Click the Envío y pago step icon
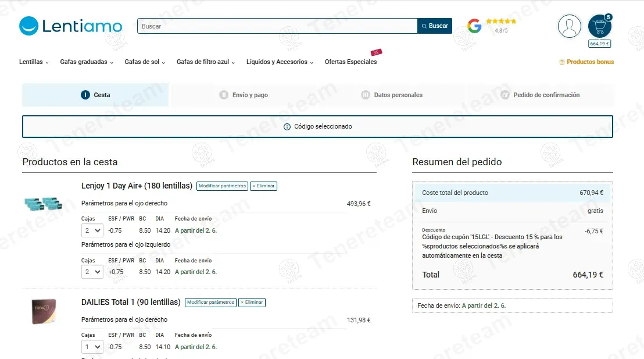 (x=223, y=95)
